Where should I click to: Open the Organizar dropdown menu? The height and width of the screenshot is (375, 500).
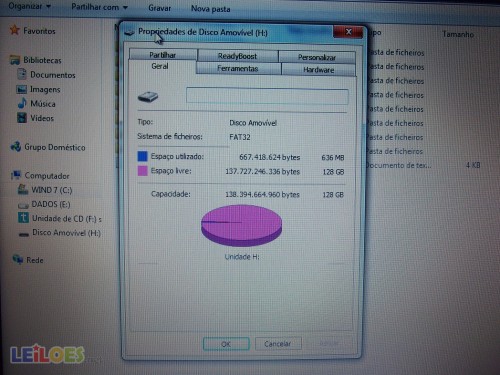point(29,6)
